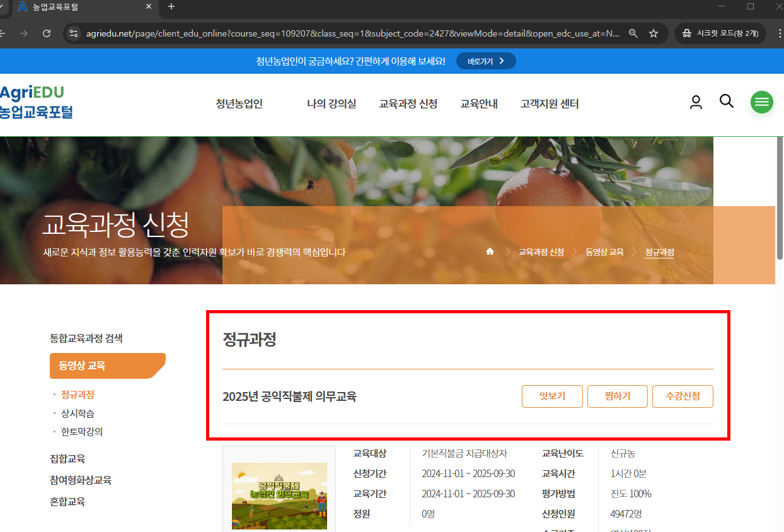784x532 pixels.
Task: Click the home icon in the breadcrumb
Action: (x=490, y=251)
